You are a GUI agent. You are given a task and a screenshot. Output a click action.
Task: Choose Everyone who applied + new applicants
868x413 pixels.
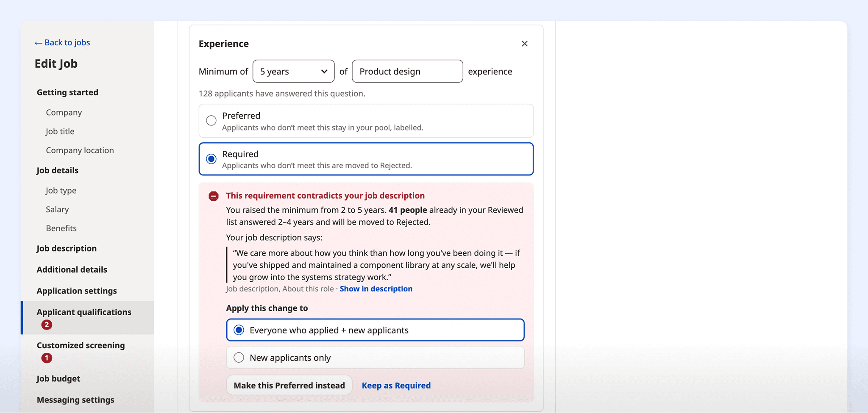[x=375, y=330]
